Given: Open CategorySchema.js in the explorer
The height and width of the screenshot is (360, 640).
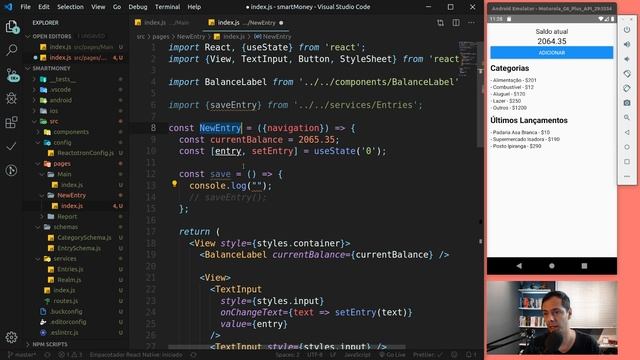Looking at the screenshot, I should (x=84, y=238).
